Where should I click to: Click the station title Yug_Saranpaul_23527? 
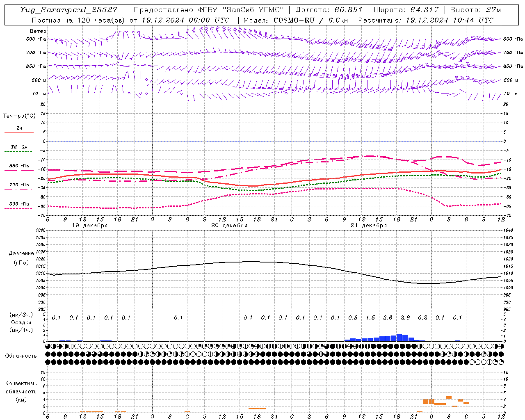click(x=68, y=10)
